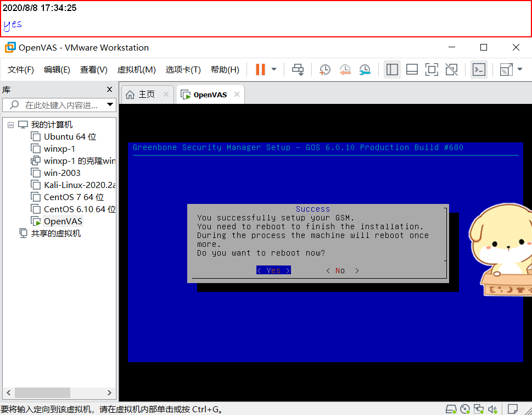Collapse the 我的计算机 tree node
Screen dimensions: 532x415
click(x=11, y=125)
